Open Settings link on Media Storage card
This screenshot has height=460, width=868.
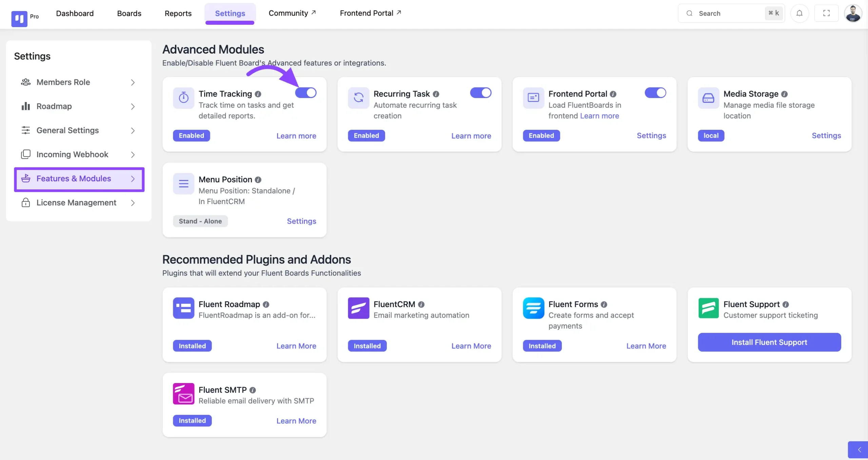tap(826, 136)
